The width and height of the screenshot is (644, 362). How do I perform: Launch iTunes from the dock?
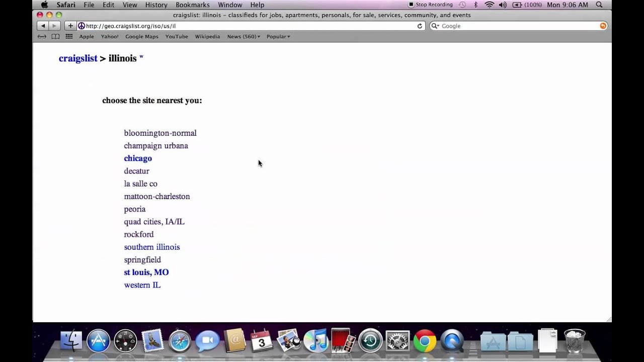(316, 340)
